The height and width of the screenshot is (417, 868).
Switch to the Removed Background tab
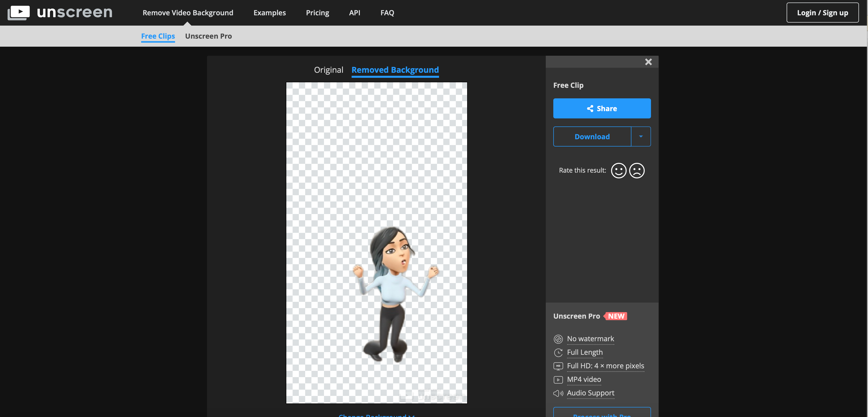(x=395, y=69)
